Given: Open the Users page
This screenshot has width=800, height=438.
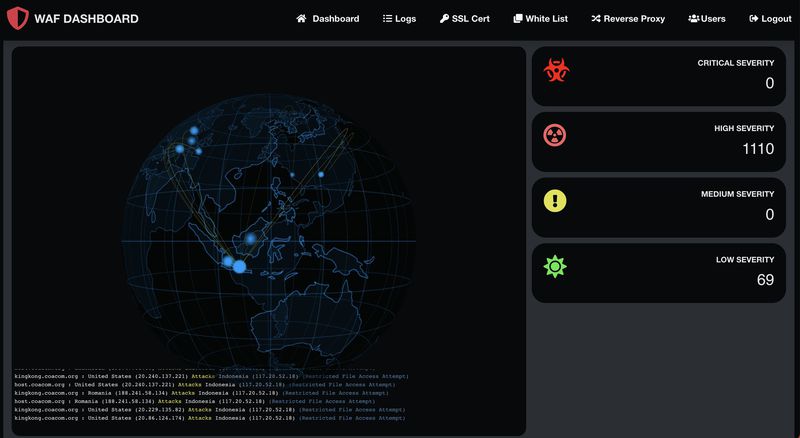Looking at the screenshot, I should [707, 18].
